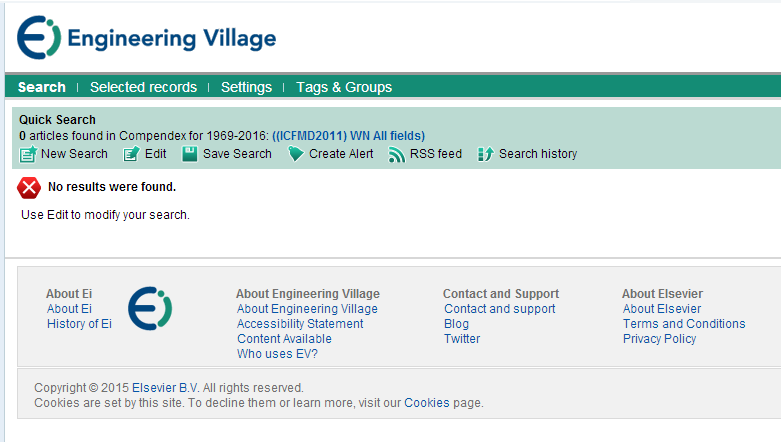Click the New Search page icon
Image resolution: width=781 pixels, height=442 pixels.
click(28, 154)
